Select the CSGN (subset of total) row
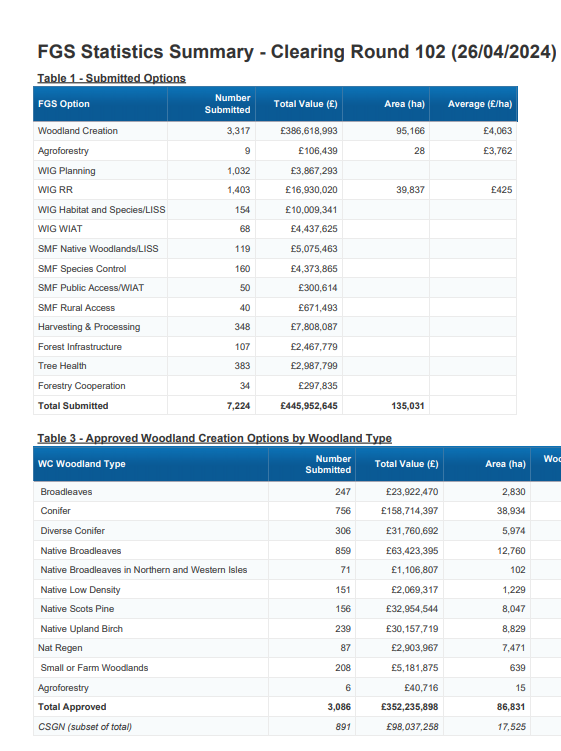The height and width of the screenshot is (751, 561). click(297, 727)
